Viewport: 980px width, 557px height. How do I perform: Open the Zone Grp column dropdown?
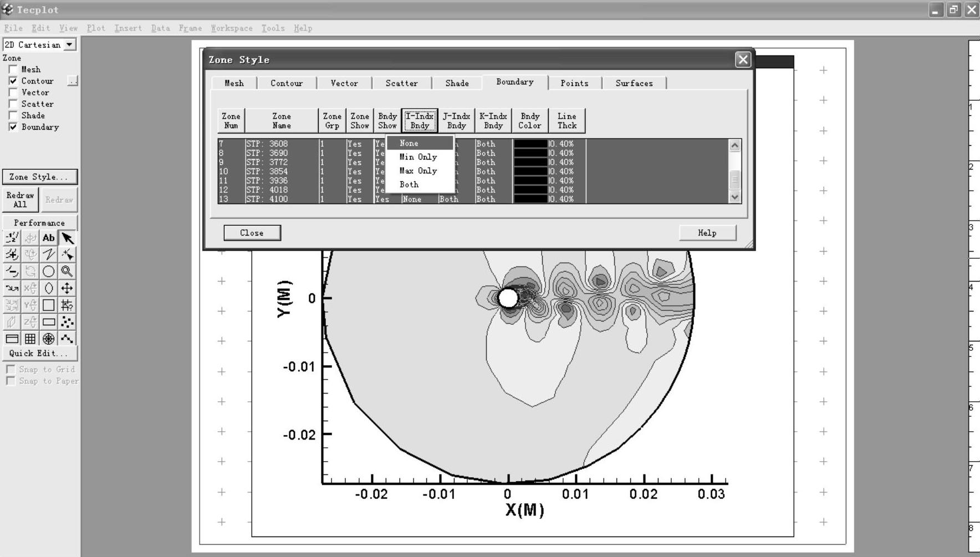(332, 121)
